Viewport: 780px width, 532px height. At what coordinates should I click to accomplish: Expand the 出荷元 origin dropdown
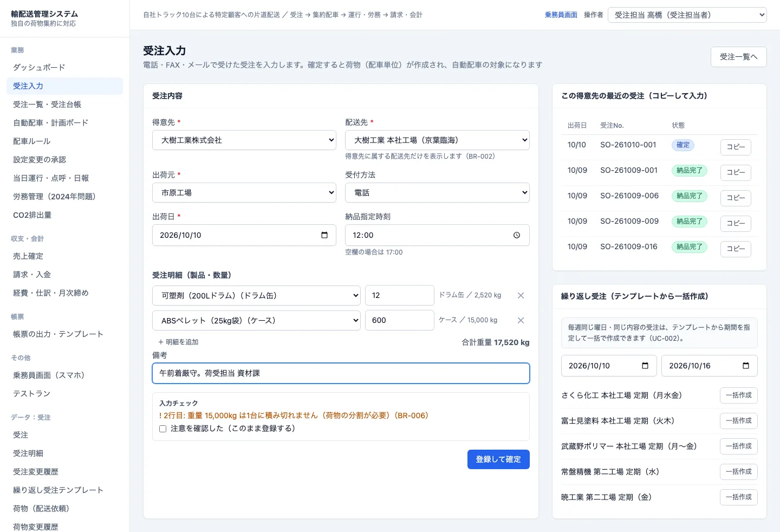tap(244, 193)
